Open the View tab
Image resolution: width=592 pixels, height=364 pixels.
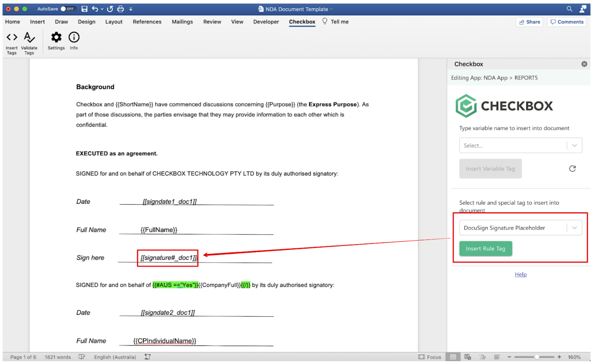click(x=237, y=22)
